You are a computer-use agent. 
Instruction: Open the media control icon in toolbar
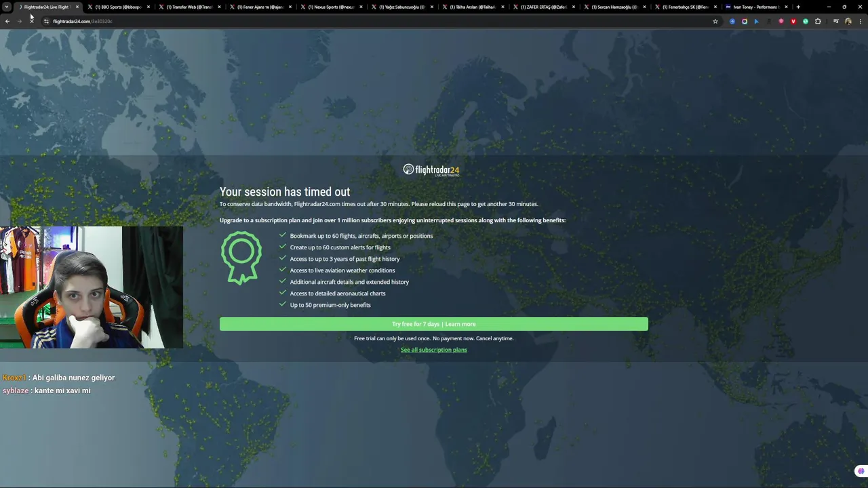[835, 21]
